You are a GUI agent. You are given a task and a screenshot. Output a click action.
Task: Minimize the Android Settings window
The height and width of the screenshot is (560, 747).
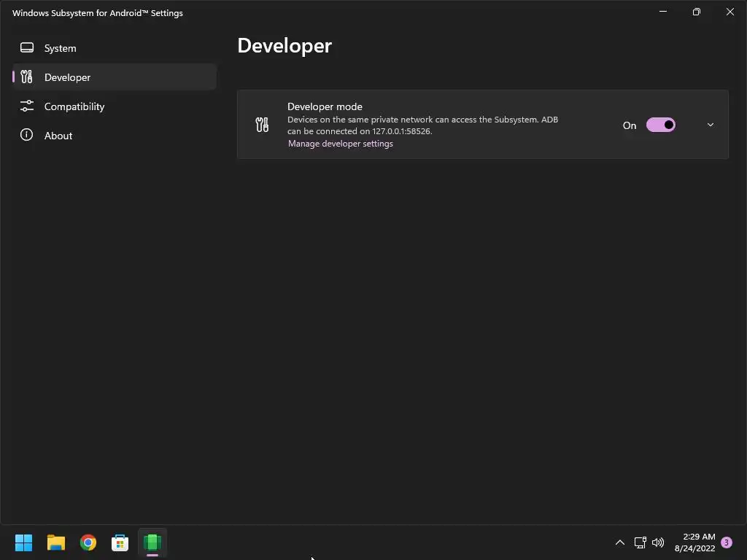(663, 12)
